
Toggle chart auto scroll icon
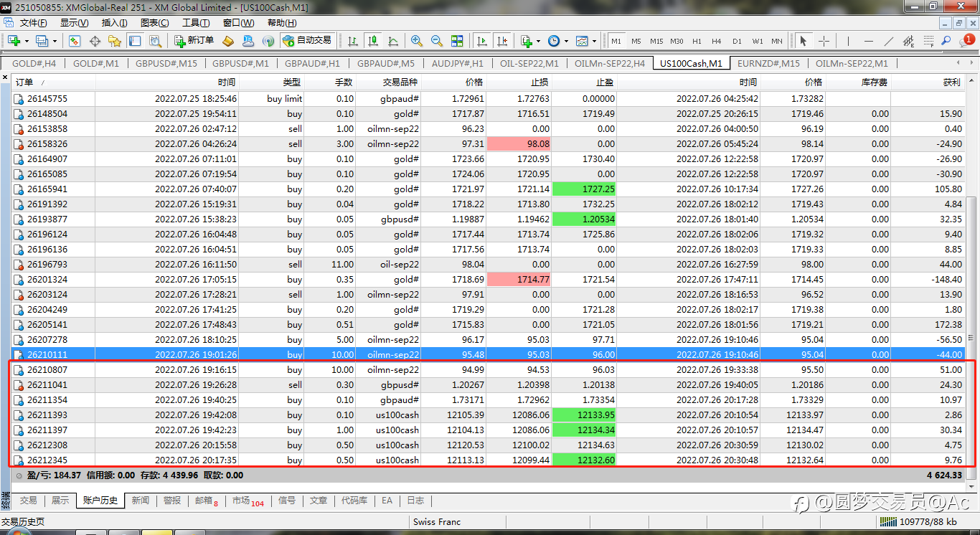(482, 41)
